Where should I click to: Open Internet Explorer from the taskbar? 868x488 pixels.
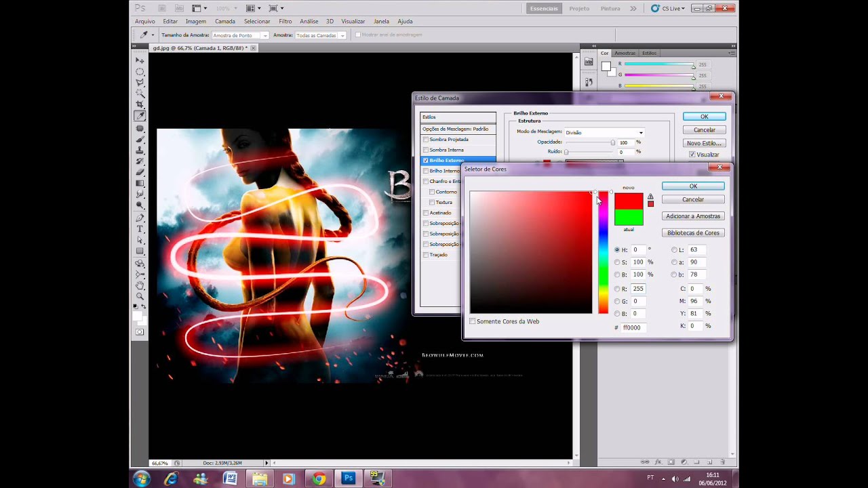click(171, 479)
